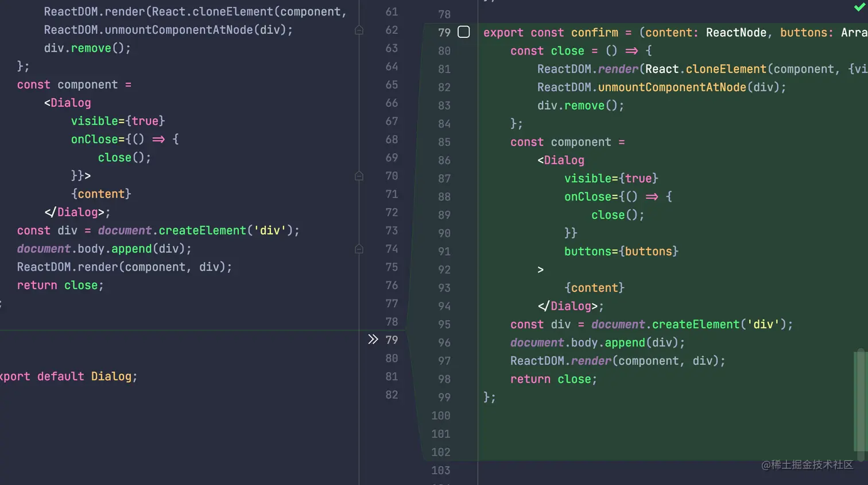Toggle the include-change checkbox at line 79
This screenshot has height=485, width=868.
point(464,32)
